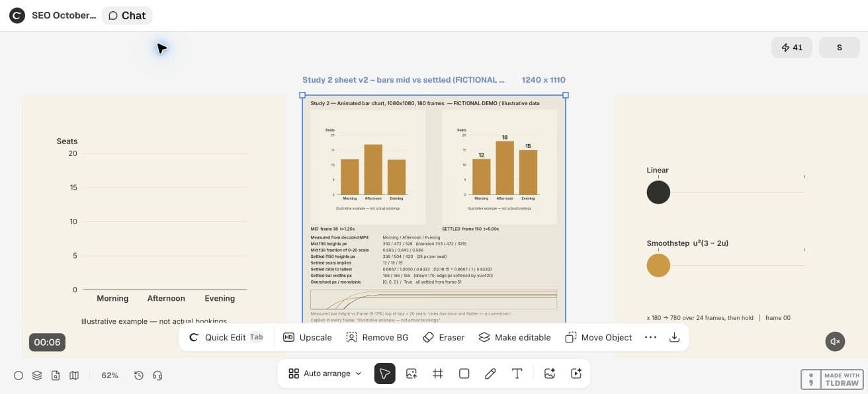
Task: Click the 00:06 video duration badge
Action: 48,342
